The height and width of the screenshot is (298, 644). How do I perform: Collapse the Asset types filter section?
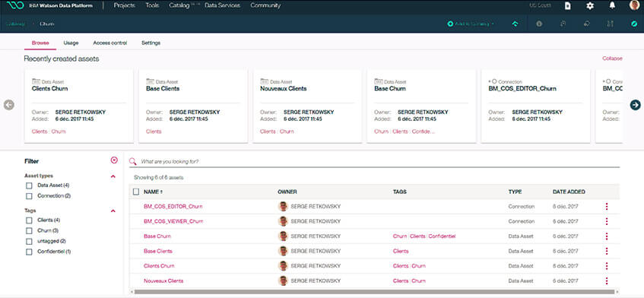pyautogui.click(x=113, y=176)
